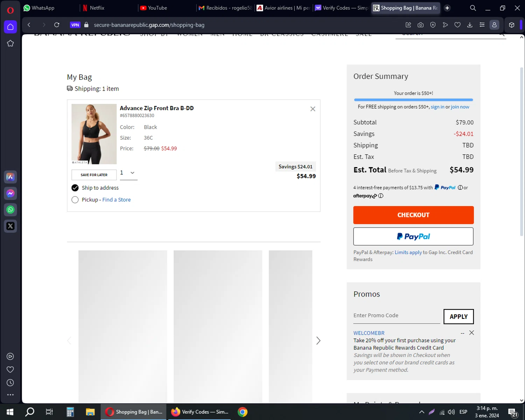
Task: Open Windows taskbar search
Action: 30,412
